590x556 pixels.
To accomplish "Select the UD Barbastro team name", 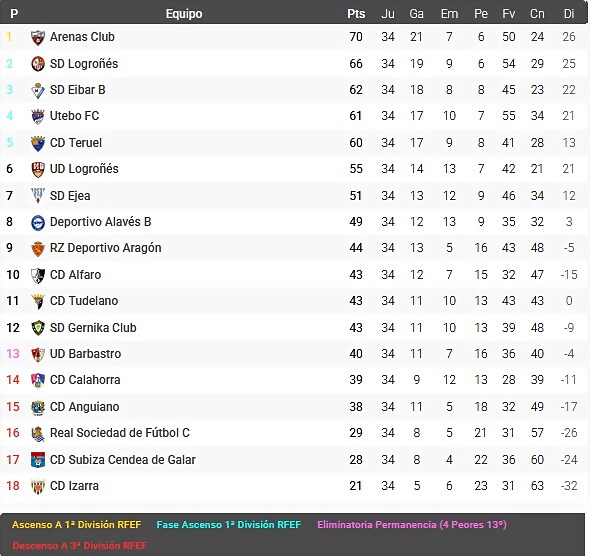I will coord(85,354).
